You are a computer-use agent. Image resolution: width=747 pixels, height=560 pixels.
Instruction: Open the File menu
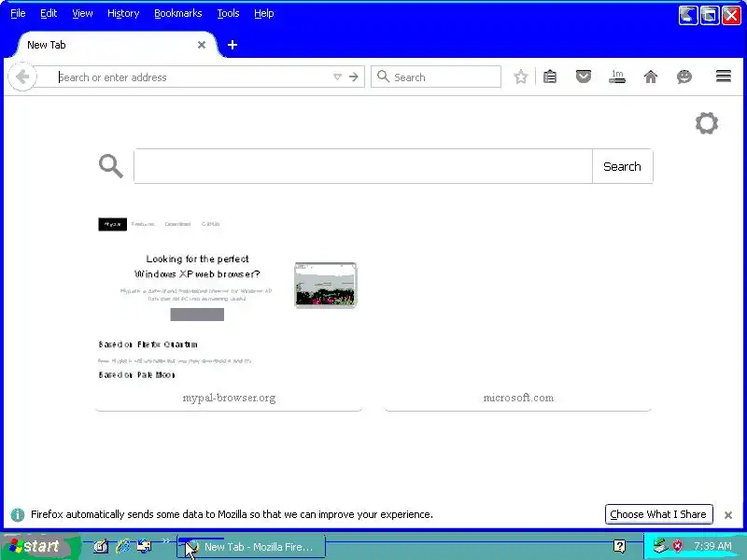(x=18, y=13)
